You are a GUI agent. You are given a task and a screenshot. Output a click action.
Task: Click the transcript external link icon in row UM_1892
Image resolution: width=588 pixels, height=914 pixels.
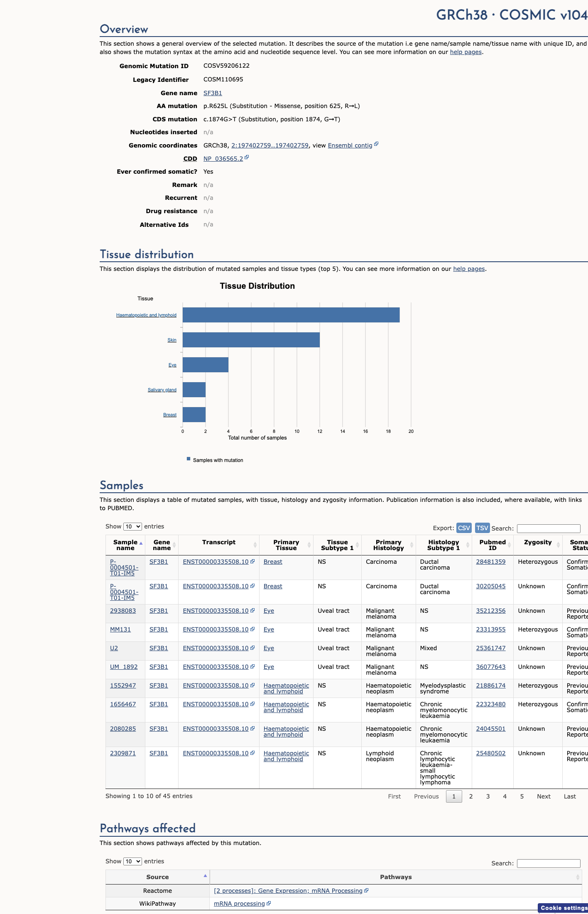252,666
